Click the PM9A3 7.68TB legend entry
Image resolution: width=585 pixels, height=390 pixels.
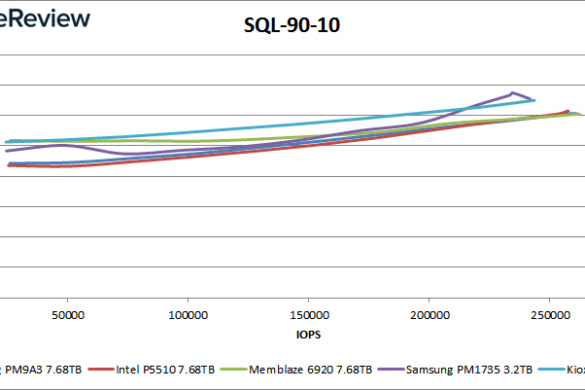(x=41, y=369)
